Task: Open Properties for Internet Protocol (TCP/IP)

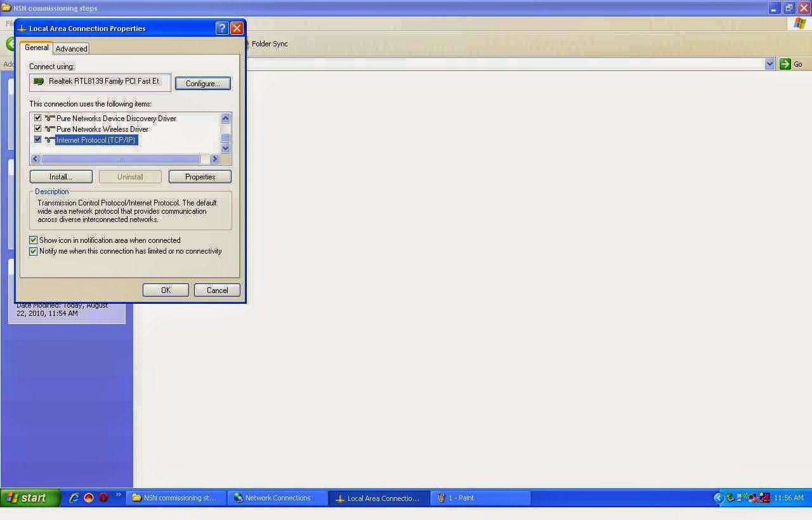Action: tap(200, 176)
